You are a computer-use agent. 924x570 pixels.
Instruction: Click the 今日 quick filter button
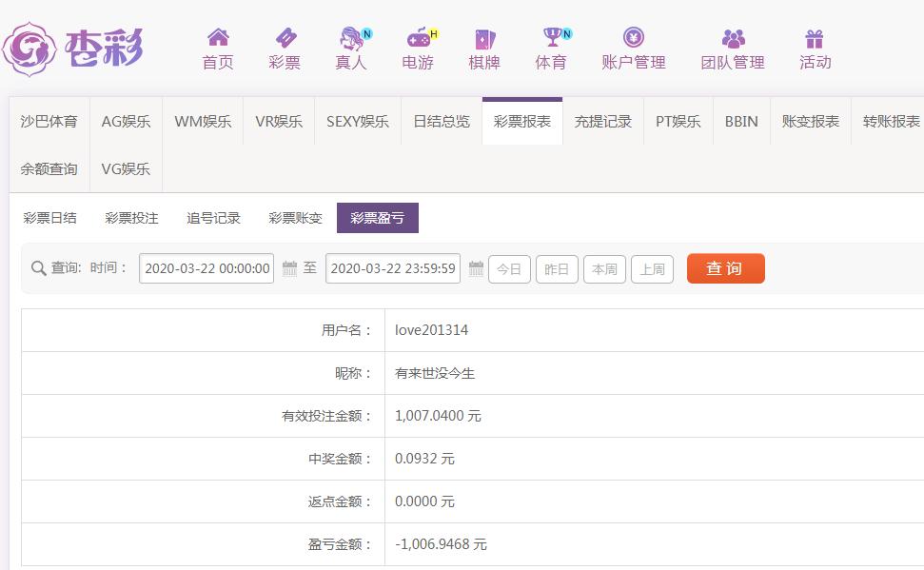coord(509,269)
